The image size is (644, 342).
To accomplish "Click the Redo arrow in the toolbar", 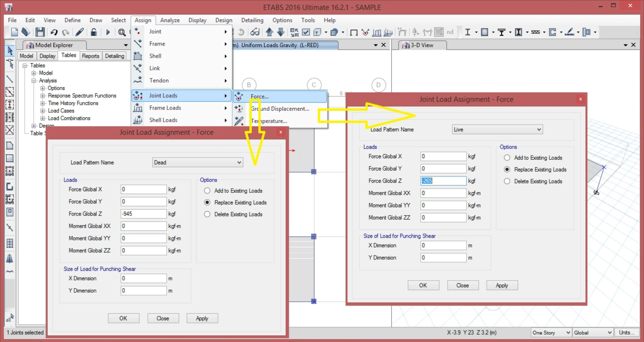I will click(x=66, y=32).
